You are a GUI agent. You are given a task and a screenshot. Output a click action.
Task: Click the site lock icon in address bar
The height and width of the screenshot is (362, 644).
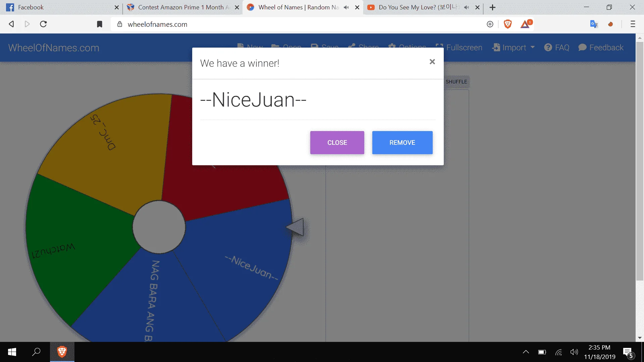[x=120, y=24]
